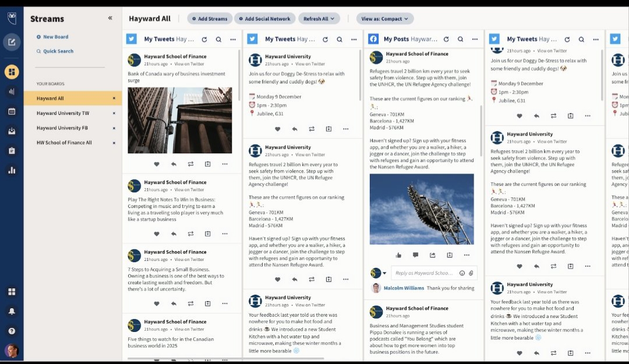Viewport: 629px width, 364px height.
Task: Search within the second My Tweets stream
Action: pos(340,40)
